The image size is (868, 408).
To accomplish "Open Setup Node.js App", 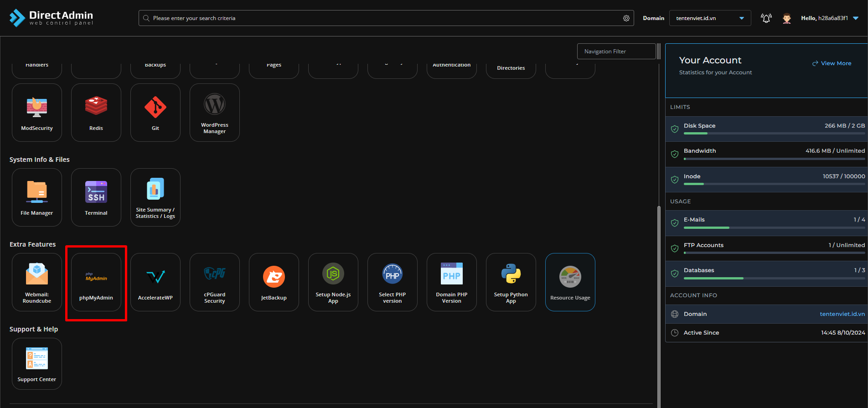I will pos(333,282).
